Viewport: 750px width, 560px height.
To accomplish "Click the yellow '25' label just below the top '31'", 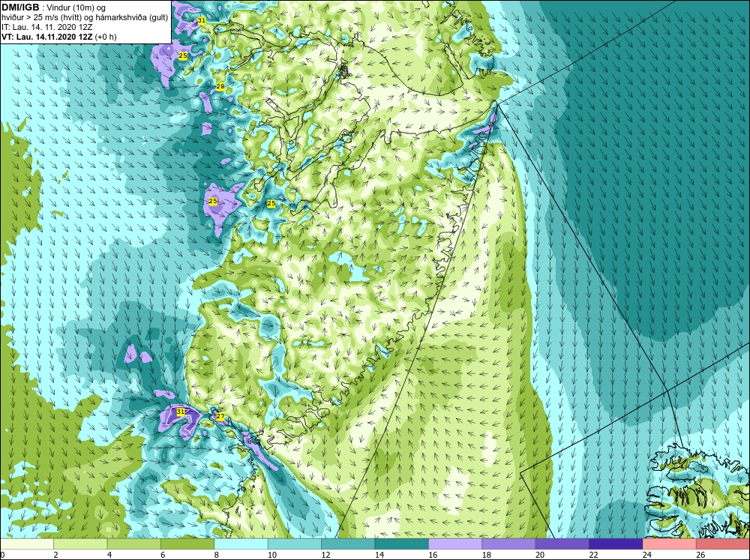I will (x=183, y=55).
